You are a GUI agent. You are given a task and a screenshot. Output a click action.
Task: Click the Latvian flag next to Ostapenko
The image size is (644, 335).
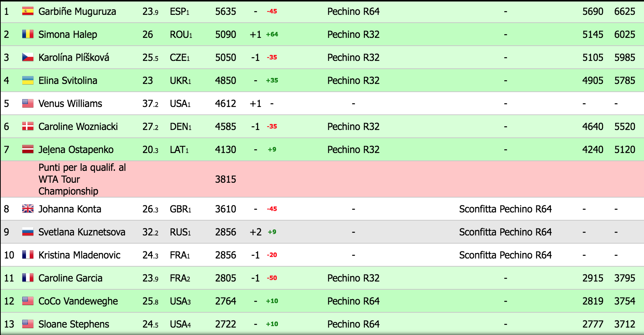pyautogui.click(x=28, y=150)
